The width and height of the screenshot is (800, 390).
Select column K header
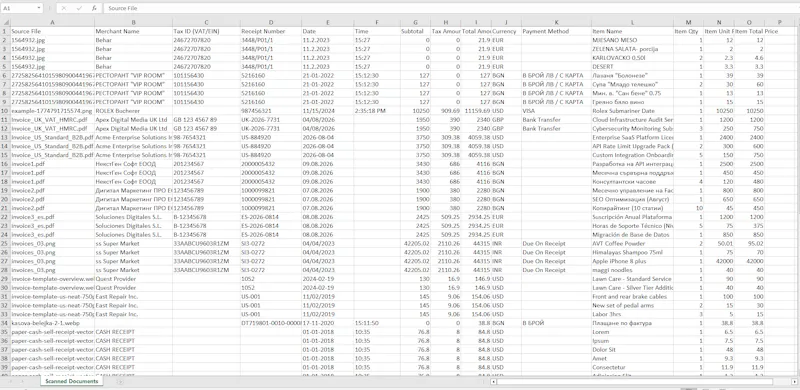click(x=556, y=22)
